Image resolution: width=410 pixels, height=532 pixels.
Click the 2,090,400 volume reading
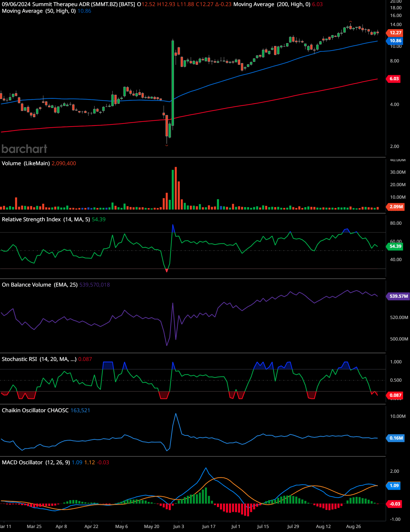click(x=64, y=163)
